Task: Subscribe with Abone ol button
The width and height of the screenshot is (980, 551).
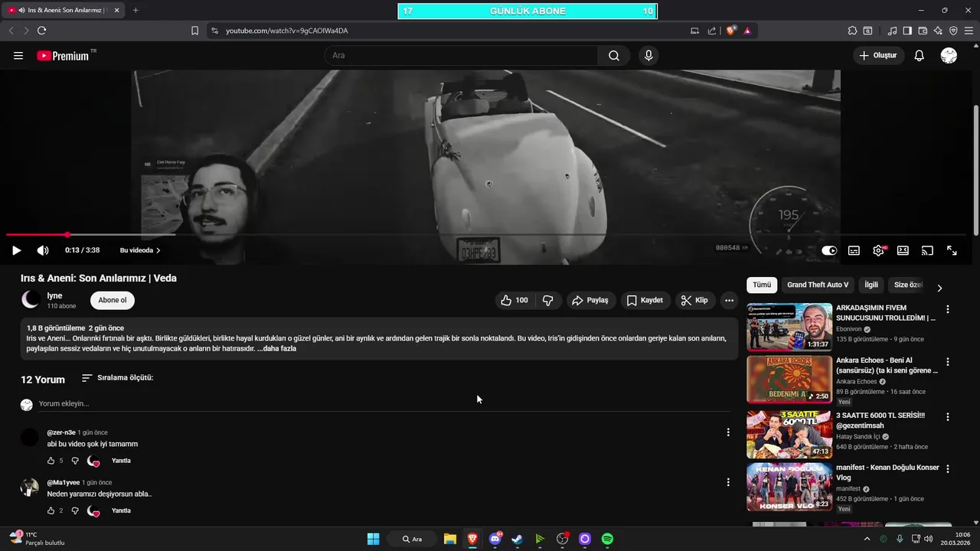Action: [x=113, y=300]
